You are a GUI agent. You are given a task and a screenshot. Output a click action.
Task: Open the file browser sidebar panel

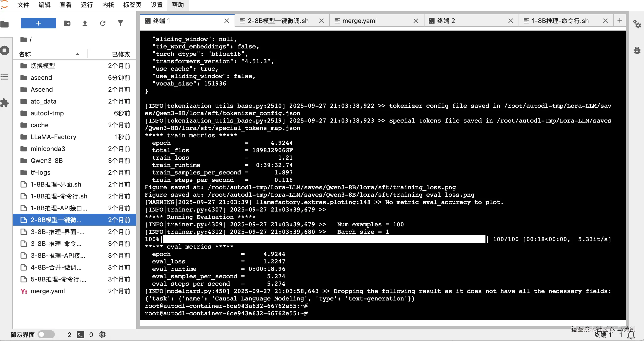click(4, 24)
